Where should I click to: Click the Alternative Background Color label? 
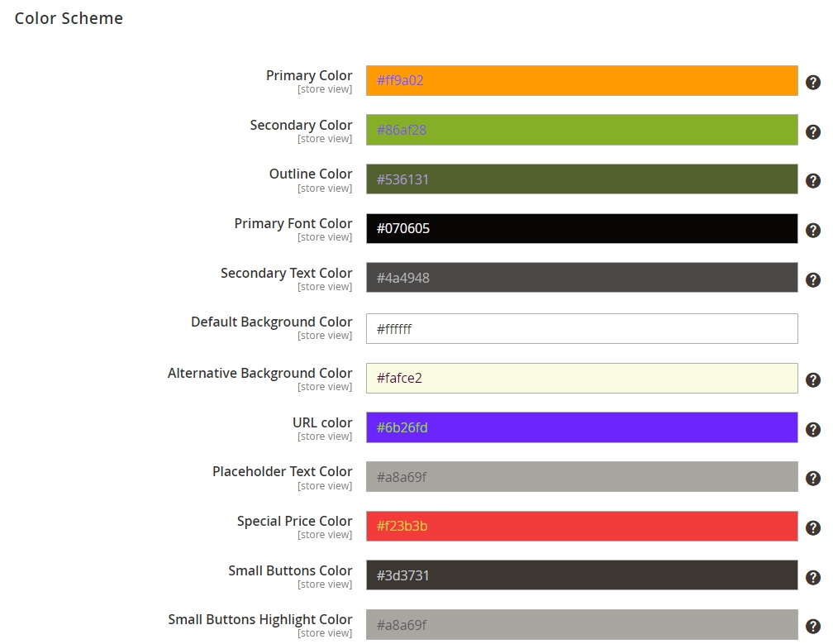(259, 374)
